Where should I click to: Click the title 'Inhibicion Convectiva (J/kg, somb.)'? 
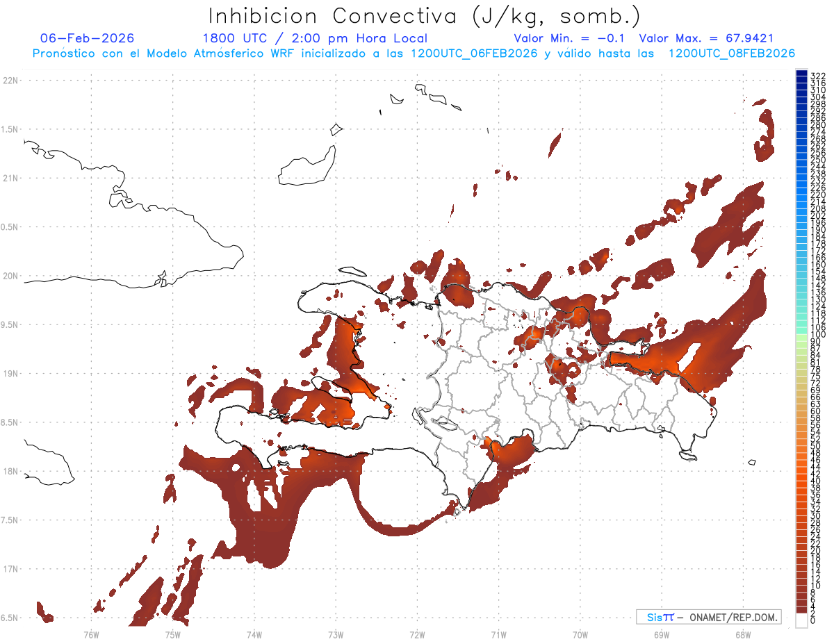425,16
